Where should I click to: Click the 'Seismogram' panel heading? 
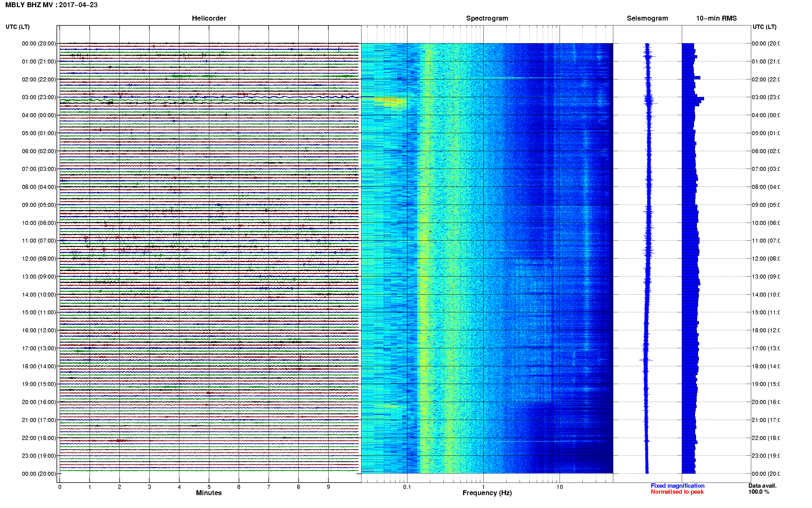point(647,18)
